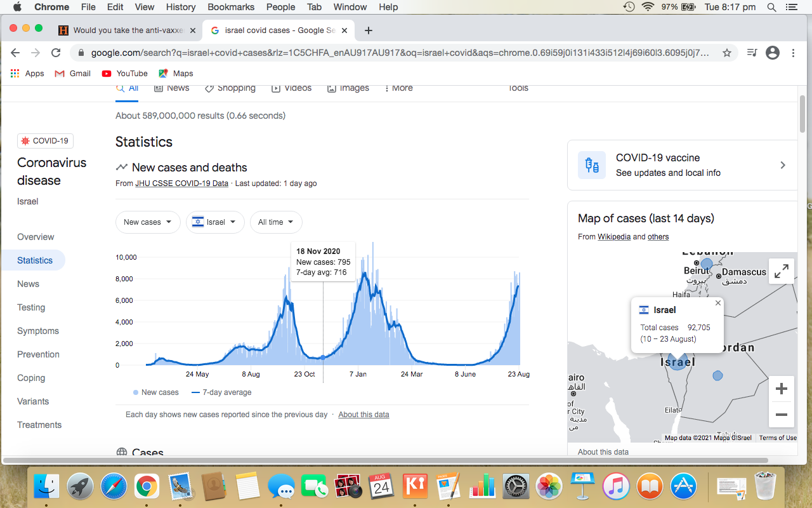Screen dimensions: 812x508
Task: Zoom out on the cases map
Action: click(x=782, y=415)
